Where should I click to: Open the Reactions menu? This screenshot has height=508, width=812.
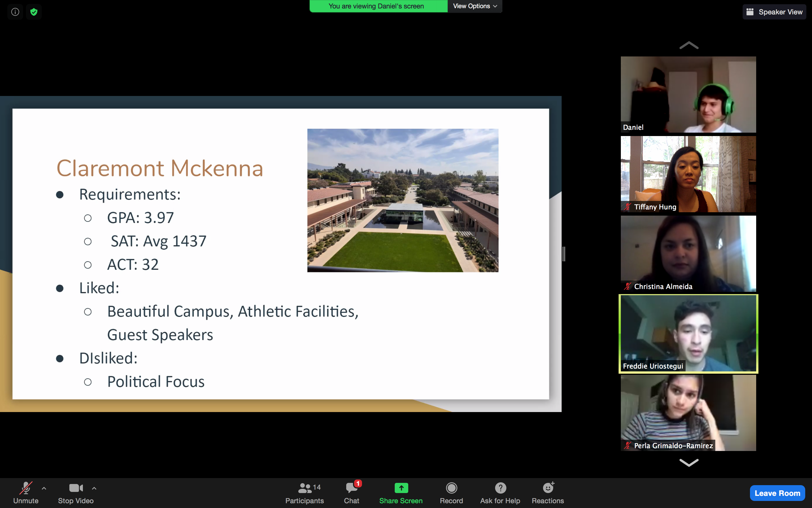tap(548, 493)
